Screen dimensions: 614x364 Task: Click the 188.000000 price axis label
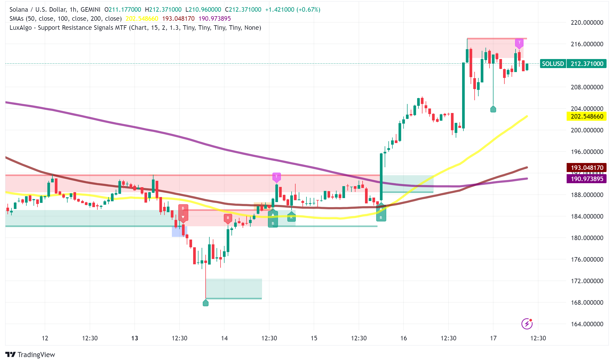587,195
